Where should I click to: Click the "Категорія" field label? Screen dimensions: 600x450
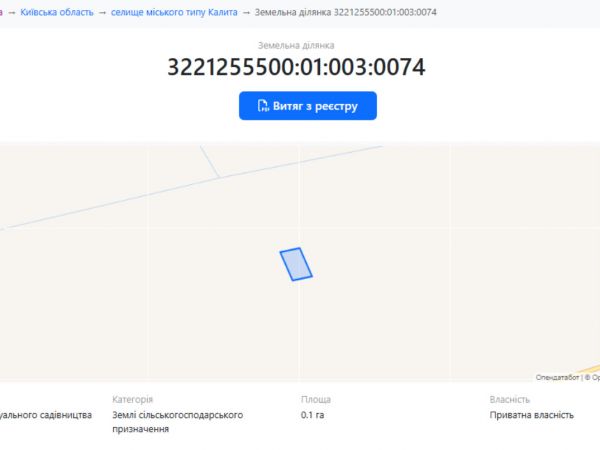[132, 399]
